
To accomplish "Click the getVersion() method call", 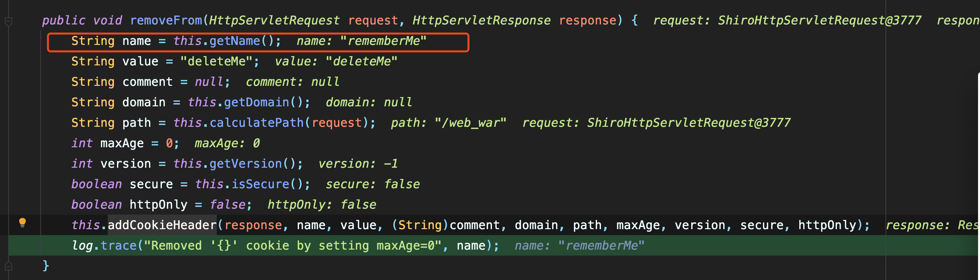I will pos(245,164).
